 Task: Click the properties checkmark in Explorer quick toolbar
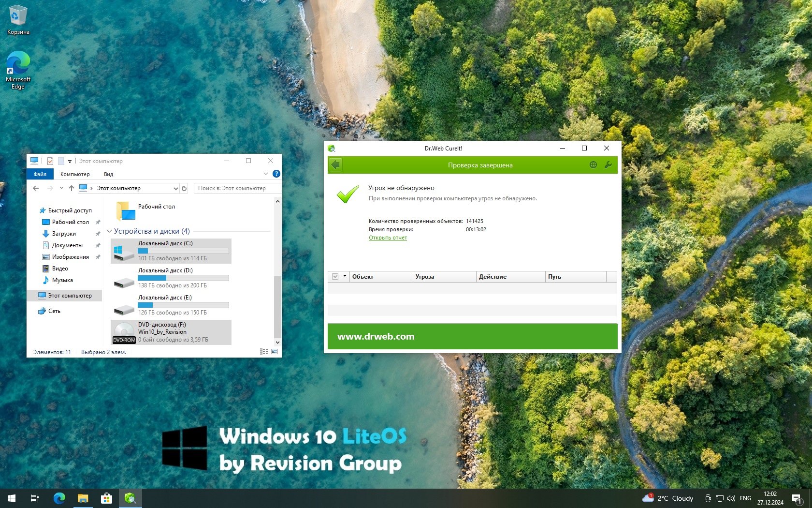(50, 161)
